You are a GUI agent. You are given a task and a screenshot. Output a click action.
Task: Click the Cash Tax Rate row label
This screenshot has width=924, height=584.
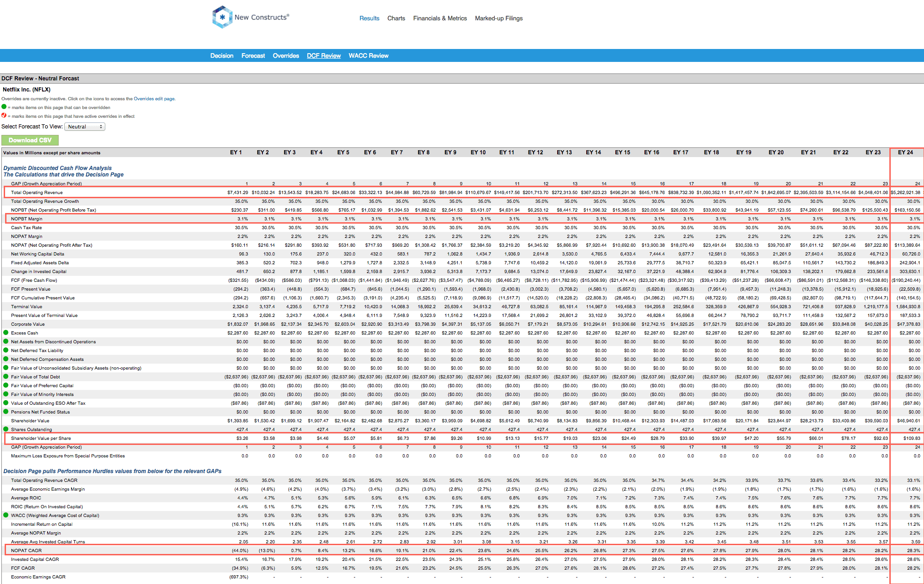coord(26,227)
